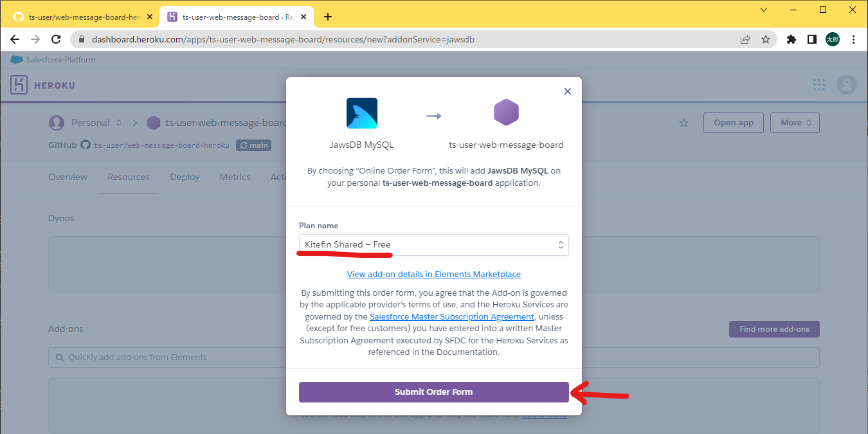
Task: Expand the More dropdown button
Action: (796, 123)
